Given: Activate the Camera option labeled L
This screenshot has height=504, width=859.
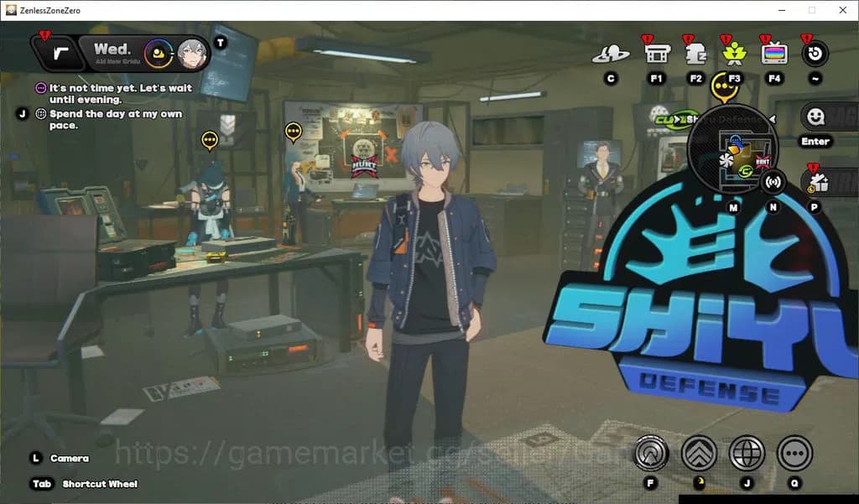Looking at the screenshot, I should point(63,458).
